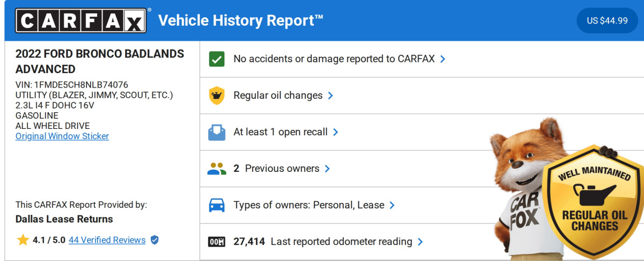The width and height of the screenshot is (644, 261).
Task: Click the two-person previous owners icon
Action: coord(216,169)
